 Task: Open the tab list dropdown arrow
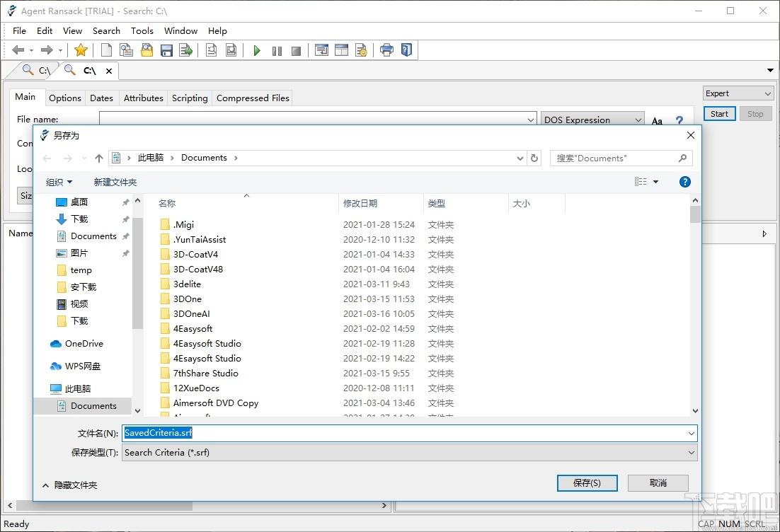(770, 71)
